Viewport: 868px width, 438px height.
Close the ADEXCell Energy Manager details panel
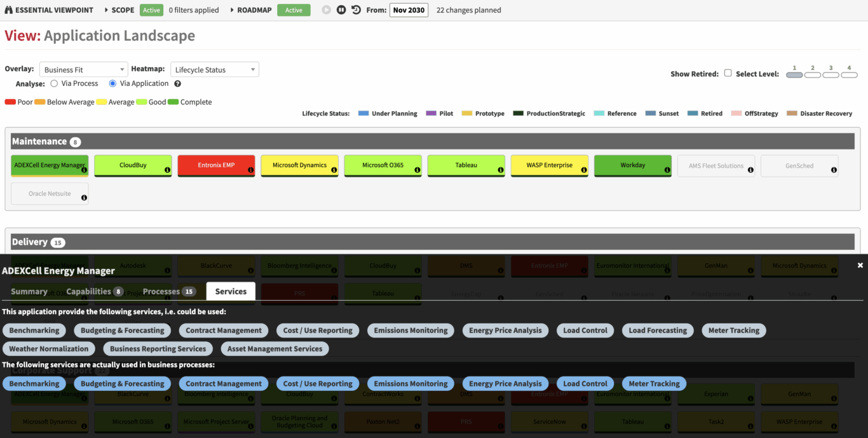coord(860,265)
